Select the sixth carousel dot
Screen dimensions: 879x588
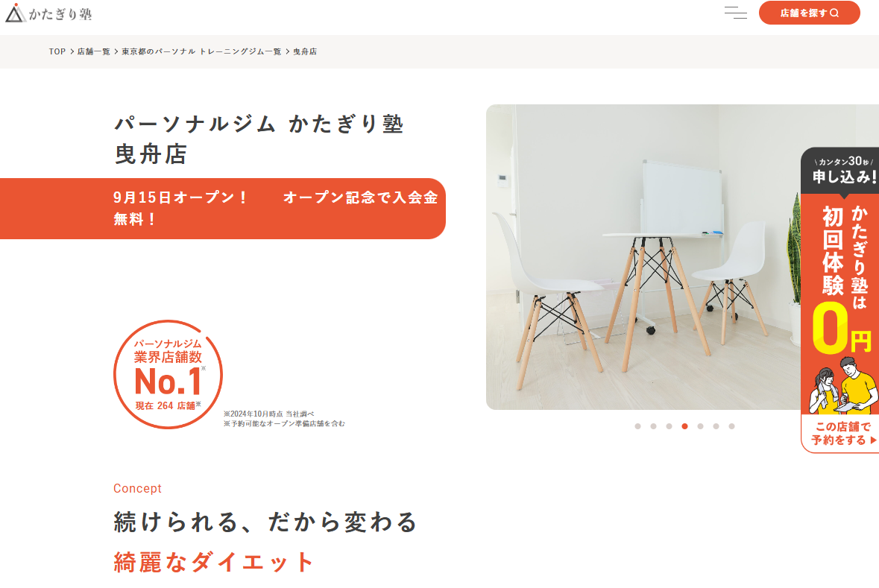tap(716, 426)
